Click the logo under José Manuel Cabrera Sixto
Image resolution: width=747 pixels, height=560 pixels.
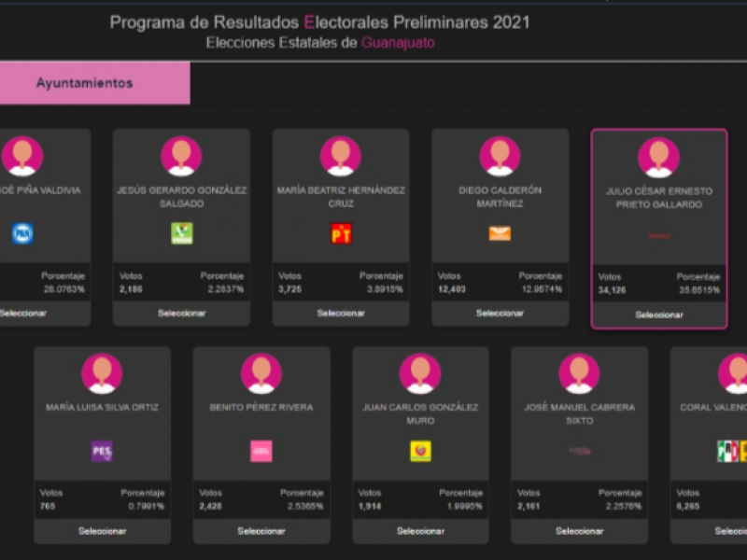(580, 451)
